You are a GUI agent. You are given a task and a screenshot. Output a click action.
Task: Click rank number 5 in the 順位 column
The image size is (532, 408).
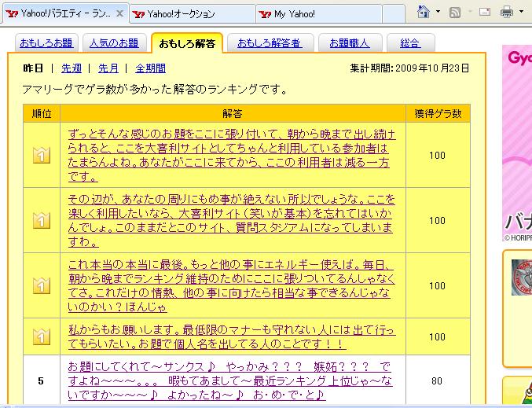pos(41,380)
